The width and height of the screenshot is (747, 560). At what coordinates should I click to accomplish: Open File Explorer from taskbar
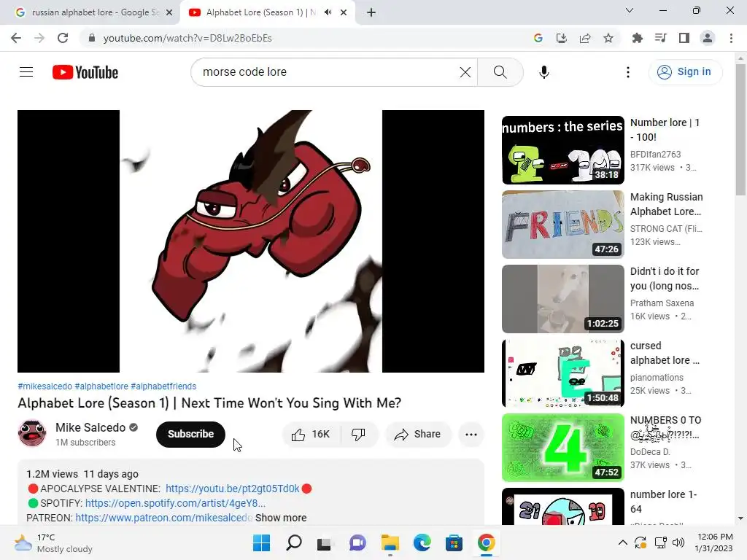[390, 542]
